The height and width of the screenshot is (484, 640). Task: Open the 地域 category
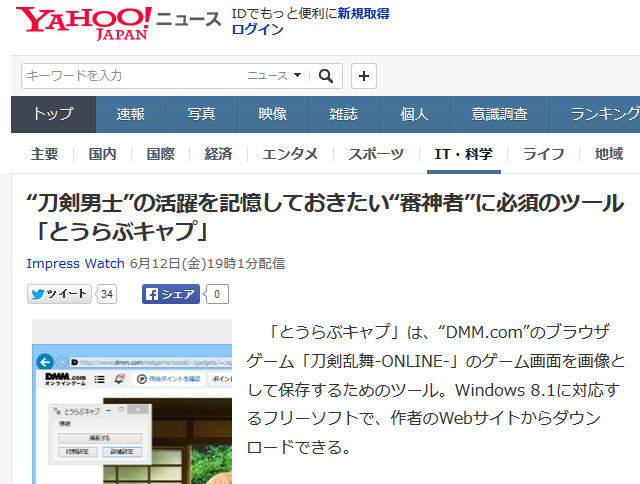pos(609,154)
